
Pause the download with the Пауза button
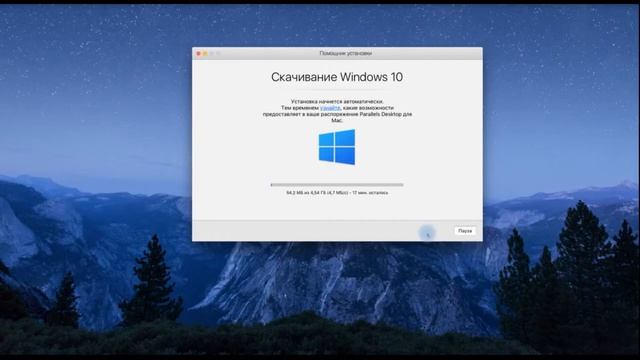pos(465,231)
